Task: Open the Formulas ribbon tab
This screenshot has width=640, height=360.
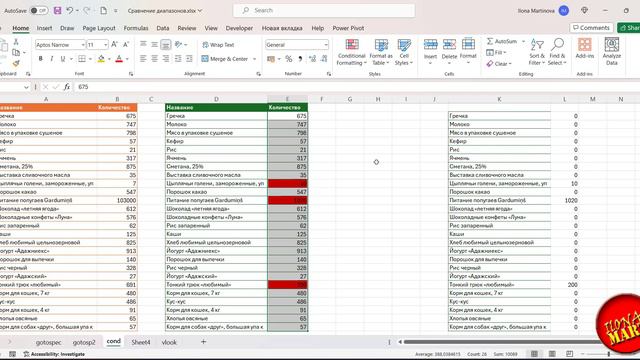Action: tap(136, 28)
